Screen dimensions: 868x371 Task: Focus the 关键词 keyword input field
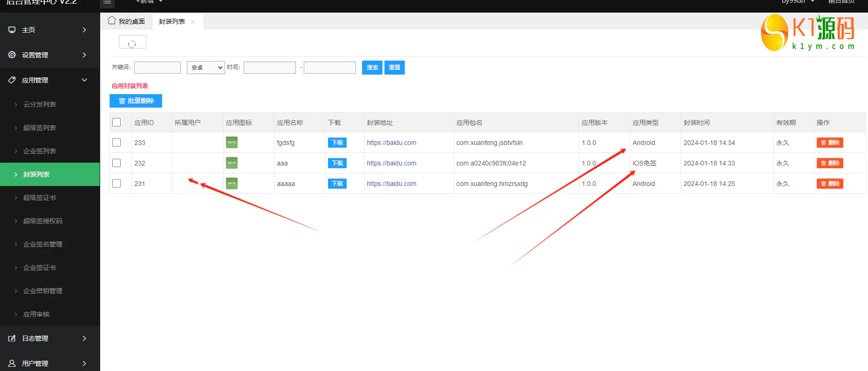157,68
